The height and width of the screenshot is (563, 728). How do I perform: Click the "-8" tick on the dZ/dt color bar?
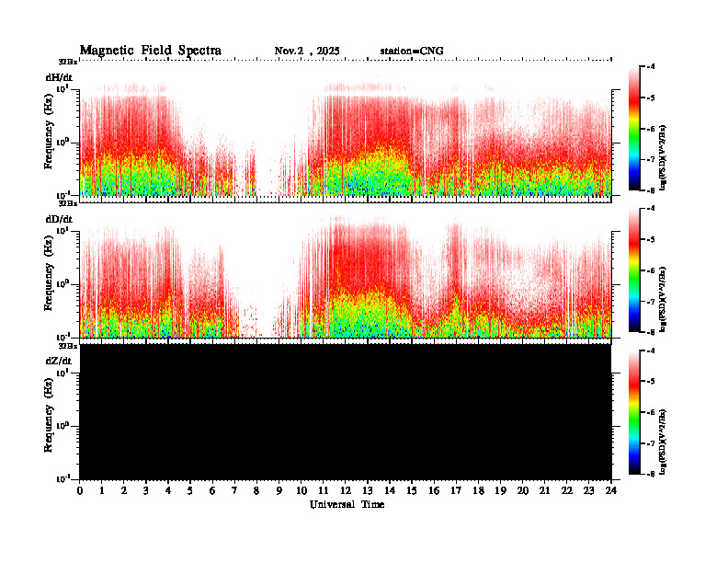652,474
